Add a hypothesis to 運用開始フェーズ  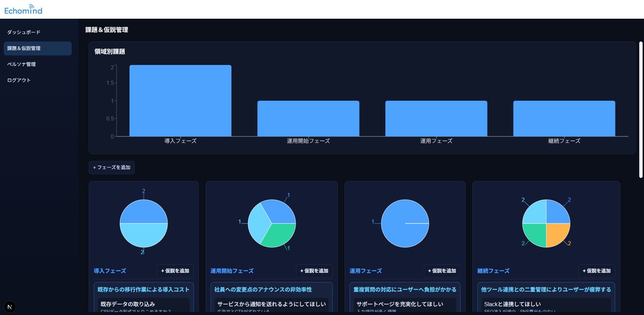click(x=314, y=271)
